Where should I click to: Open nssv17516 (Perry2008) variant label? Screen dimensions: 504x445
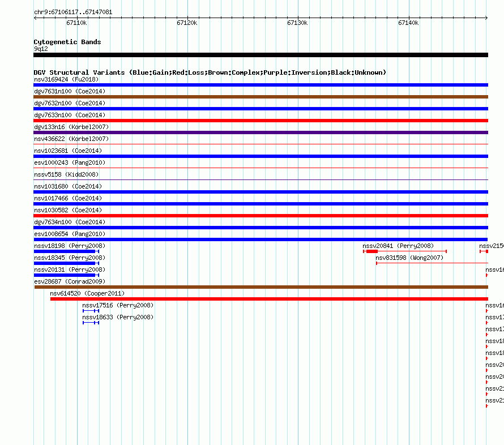[118, 305]
